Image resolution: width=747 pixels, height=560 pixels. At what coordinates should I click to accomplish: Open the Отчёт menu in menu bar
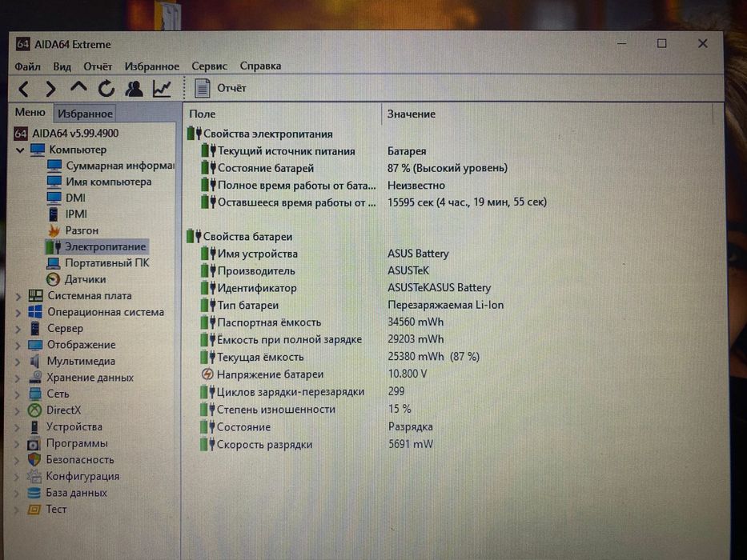click(98, 66)
